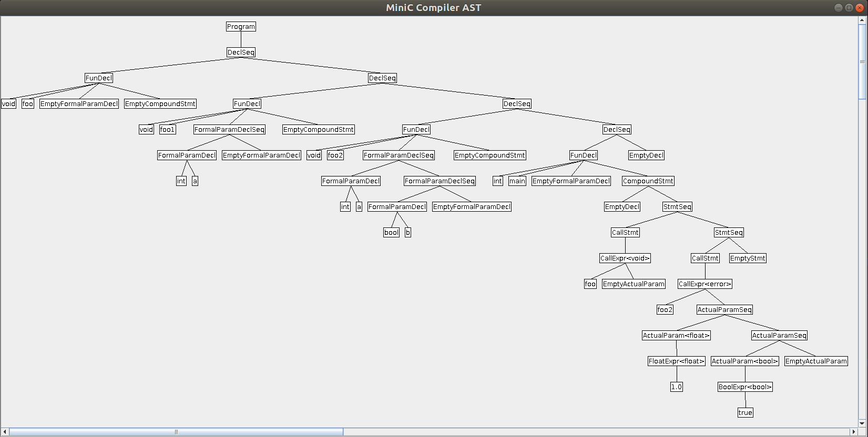Image resolution: width=868 pixels, height=437 pixels.
Task: Select the ActualParam<float> node
Action: (676, 336)
